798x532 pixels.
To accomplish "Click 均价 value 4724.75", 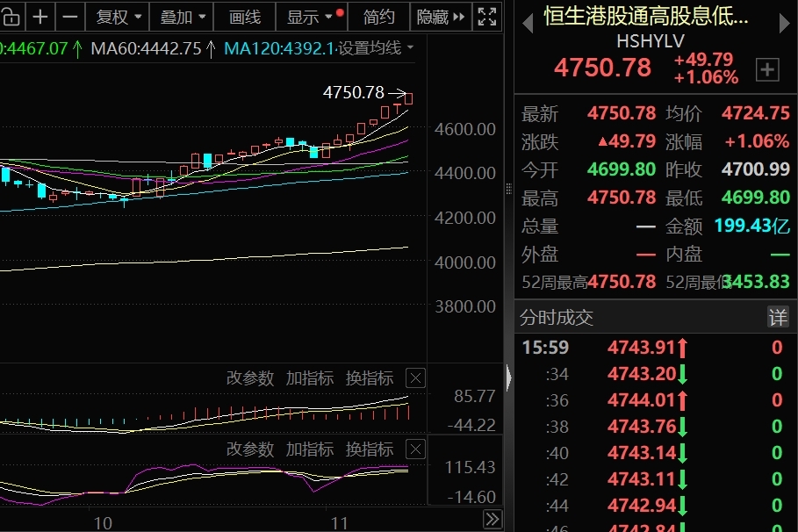I will (755, 113).
